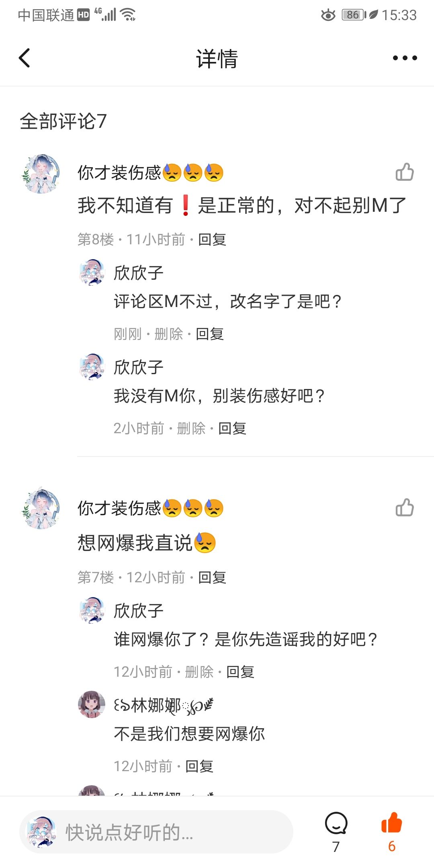The image size is (434, 868).
Task: Tap 林娜娜's avatar picture
Action: pos(92,704)
